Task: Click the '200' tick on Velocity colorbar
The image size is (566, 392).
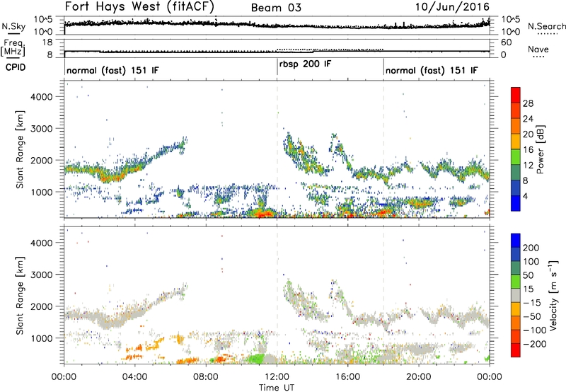Action: (531, 248)
